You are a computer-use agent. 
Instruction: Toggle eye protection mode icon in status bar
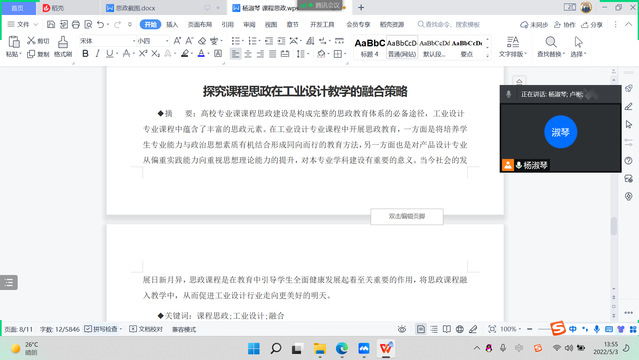[402, 329]
